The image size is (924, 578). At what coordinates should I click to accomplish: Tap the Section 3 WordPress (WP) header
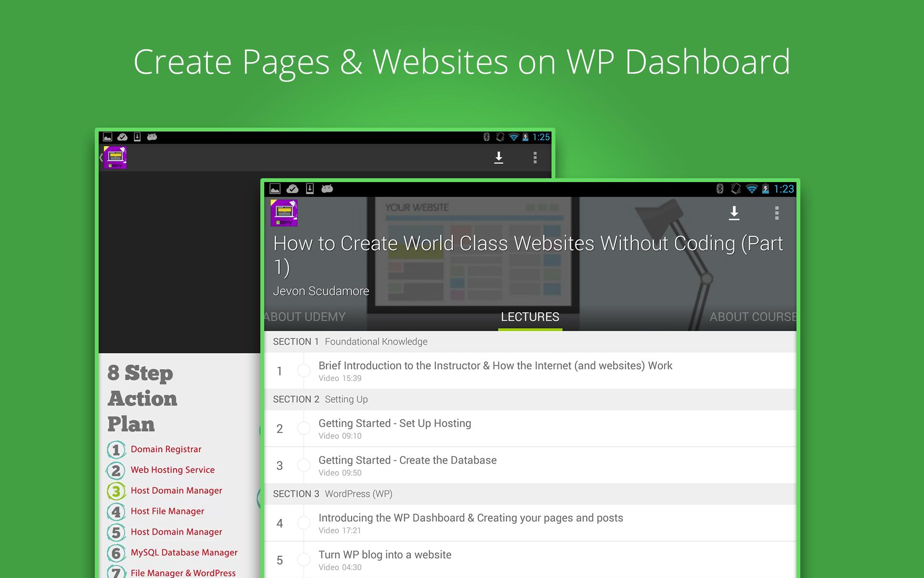click(x=333, y=494)
